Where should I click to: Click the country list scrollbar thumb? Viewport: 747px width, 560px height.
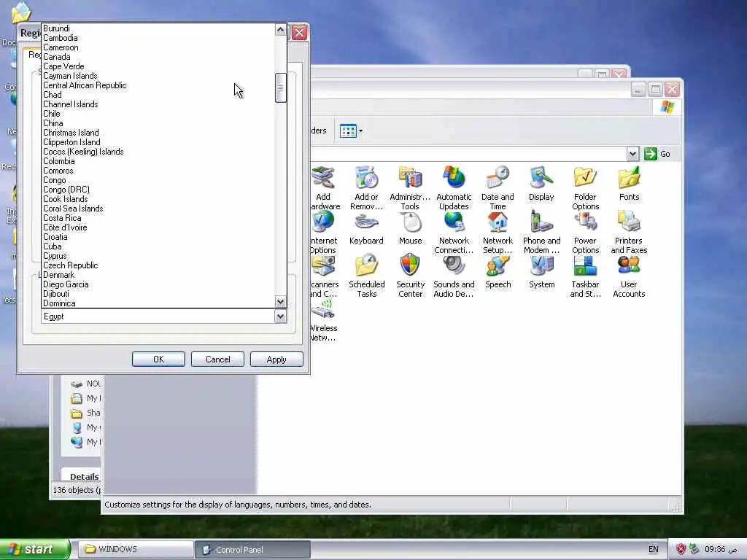pyautogui.click(x=281, y=87)
